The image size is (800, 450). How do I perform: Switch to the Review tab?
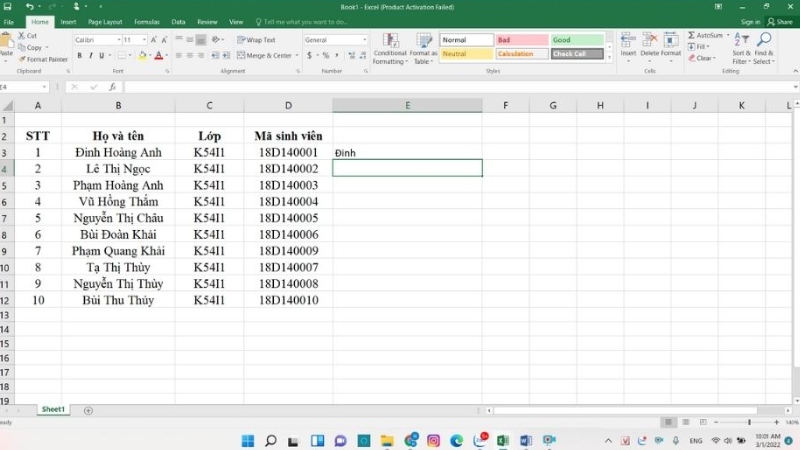[x=207, y=22]
